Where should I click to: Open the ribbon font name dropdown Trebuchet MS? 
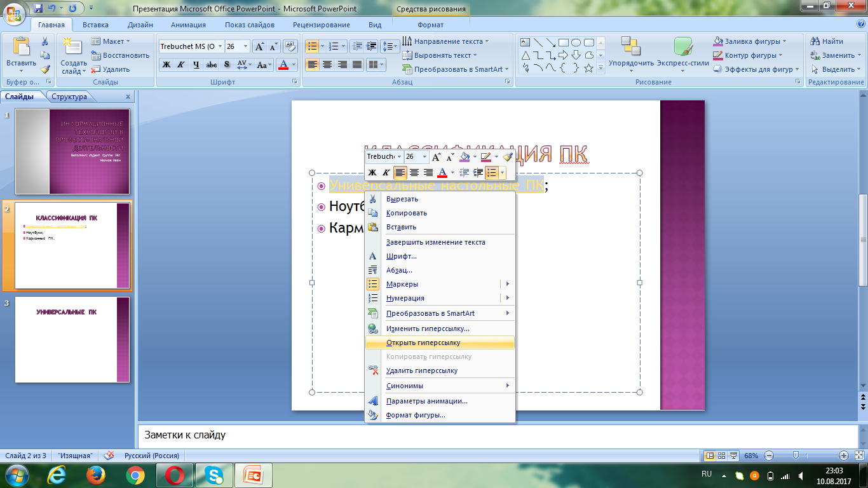[x=220, y=46]
